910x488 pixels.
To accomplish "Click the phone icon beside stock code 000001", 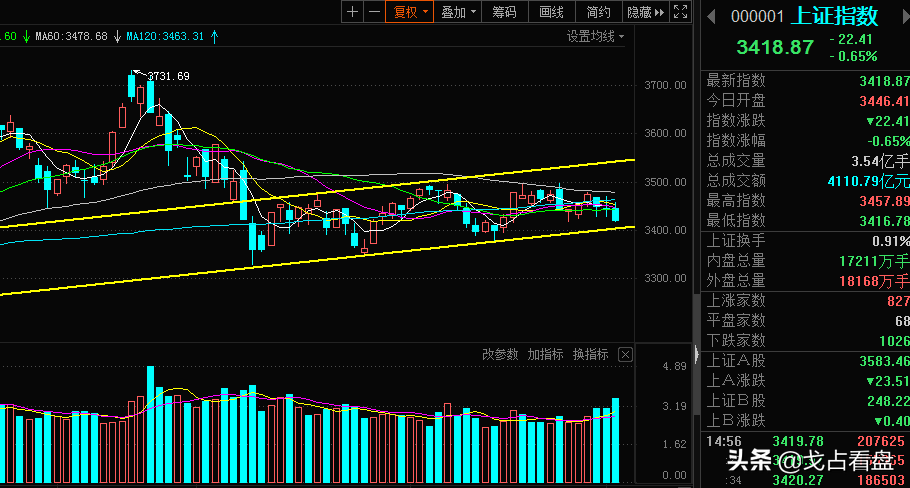I will tap(711, 16).
